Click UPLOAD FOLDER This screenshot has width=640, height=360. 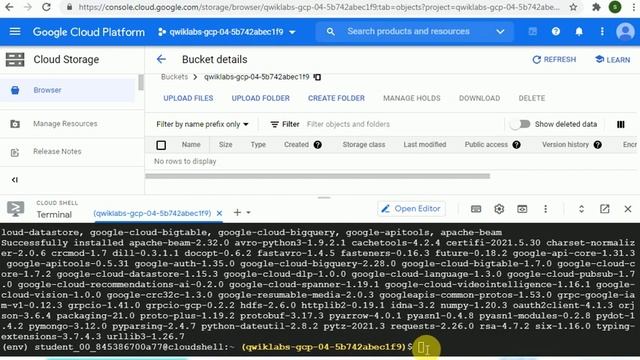tap(260, 98)
